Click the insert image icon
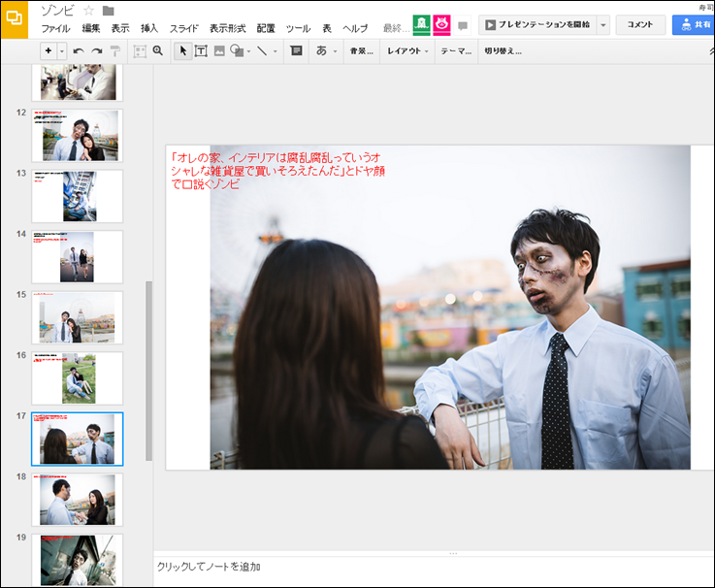The image size is (715, 588). point(219,51)
